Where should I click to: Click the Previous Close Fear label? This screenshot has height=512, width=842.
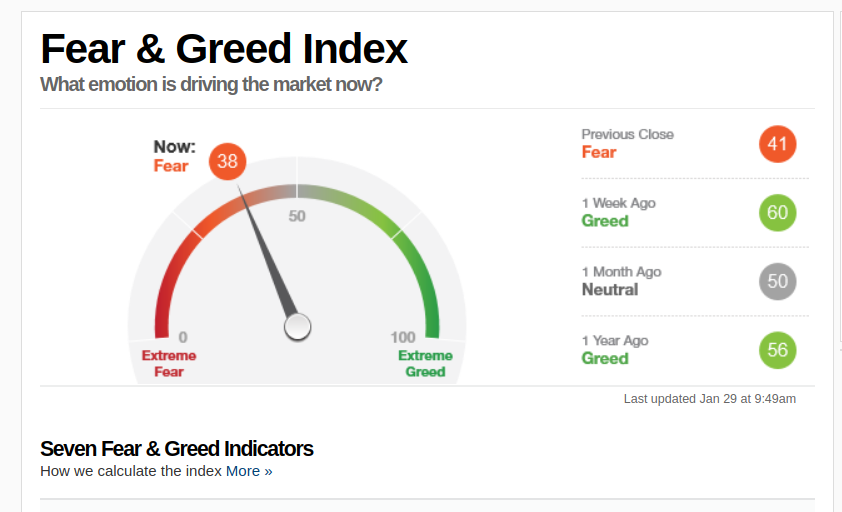click(x=599, y=152)
